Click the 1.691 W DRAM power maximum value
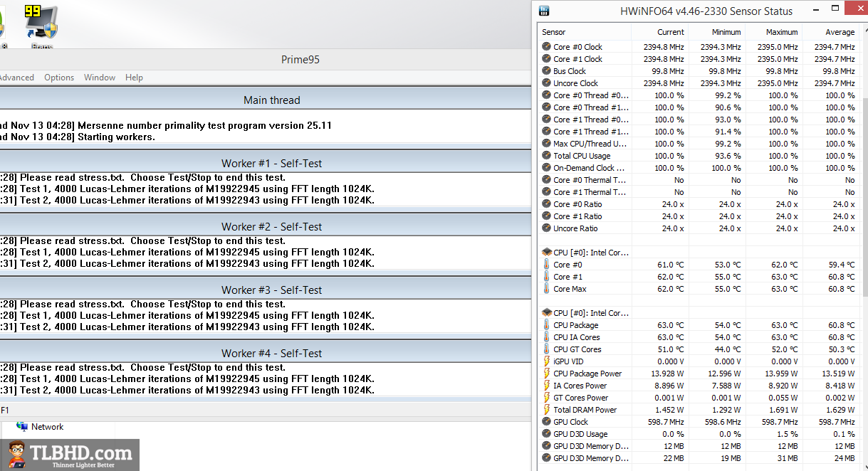Image resolution: width=868 pixels, height=471 pixels. pos(784,410)
